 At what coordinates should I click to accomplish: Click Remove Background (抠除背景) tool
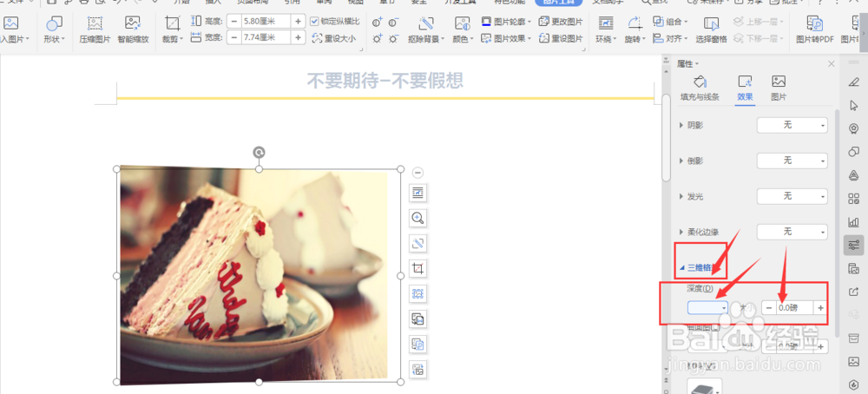[x=426, y=29]
